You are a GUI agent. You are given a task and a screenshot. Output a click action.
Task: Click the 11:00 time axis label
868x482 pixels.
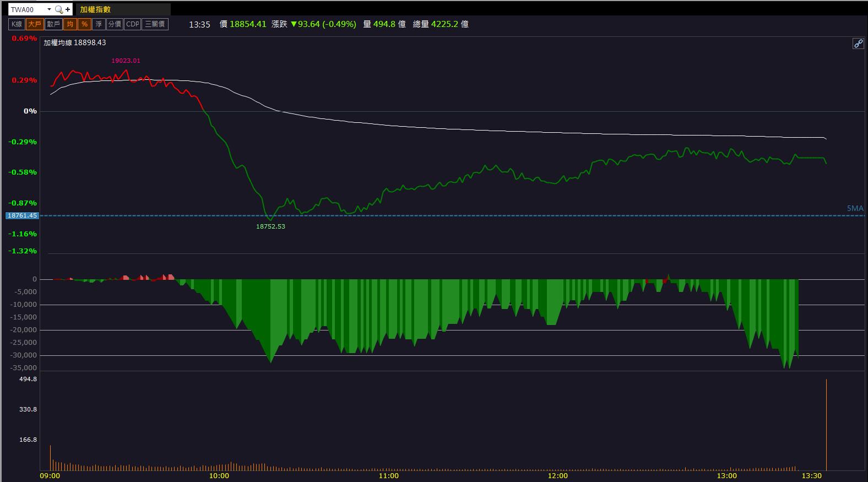click(388, 476)
